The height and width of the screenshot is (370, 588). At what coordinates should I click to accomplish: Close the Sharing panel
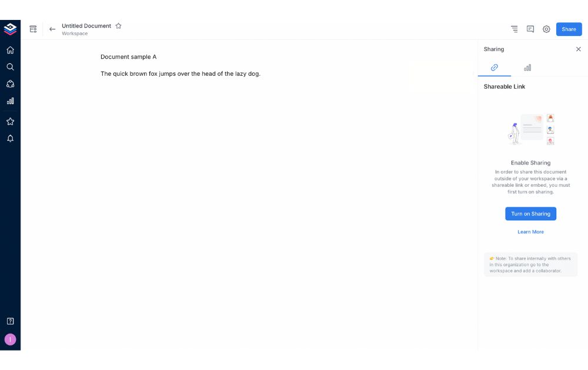pyautogui.click(x=578, y=49)
